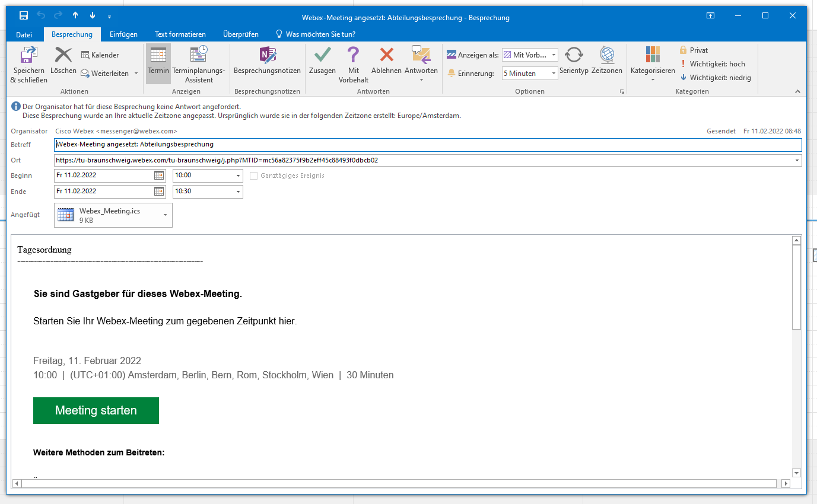Open the Beginn time 10:00 dropdown

(x=239, y=176)
